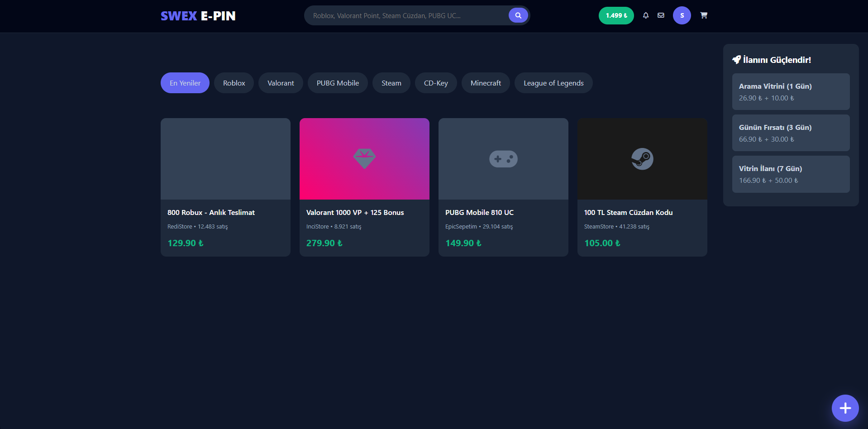
Task: Click the RediStore seller line
Action: pyautogui.click(x=197, y=226)
